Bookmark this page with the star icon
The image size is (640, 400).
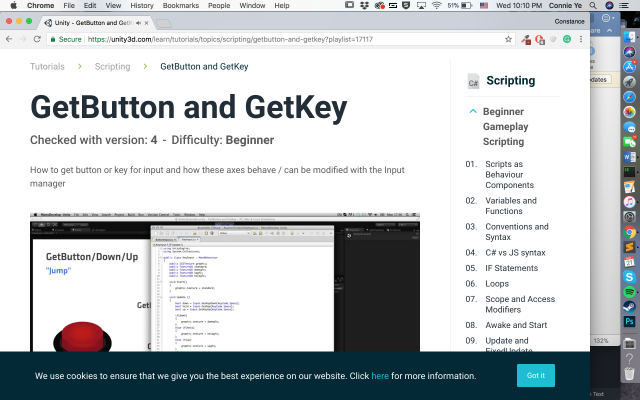[x=508, y=39]
